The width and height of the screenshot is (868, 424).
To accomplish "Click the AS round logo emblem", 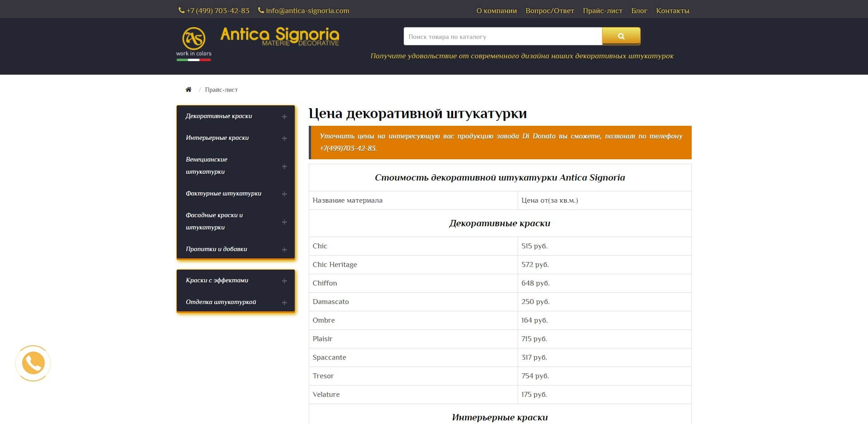I will (x=193, y=38).
